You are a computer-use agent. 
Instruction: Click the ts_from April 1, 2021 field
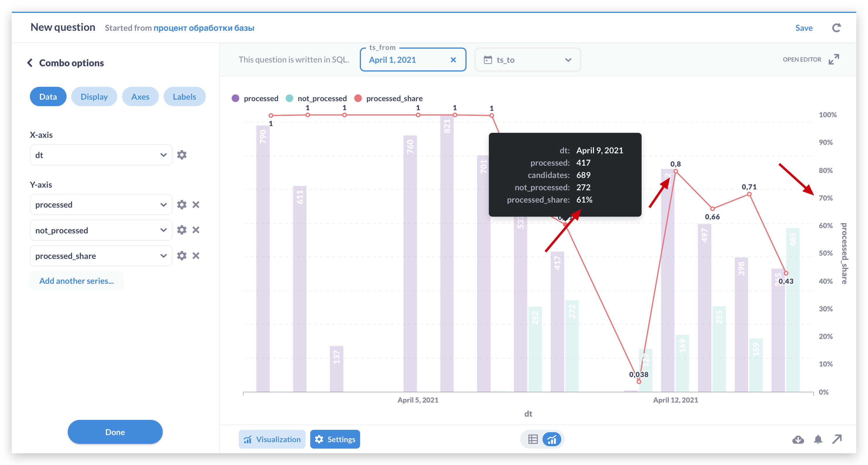[x=413, y=60]
